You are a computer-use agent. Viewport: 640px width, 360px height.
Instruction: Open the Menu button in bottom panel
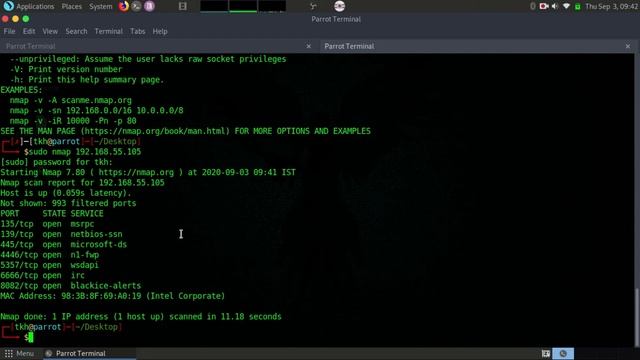pos(19,353)
